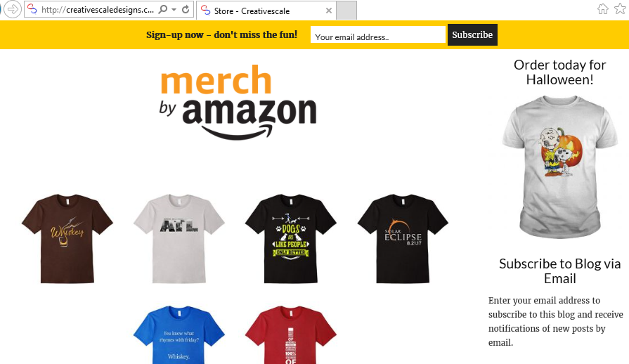Click the browser forward arrow button
This screenshot has height=364, width=629.
tap(13, 9)
